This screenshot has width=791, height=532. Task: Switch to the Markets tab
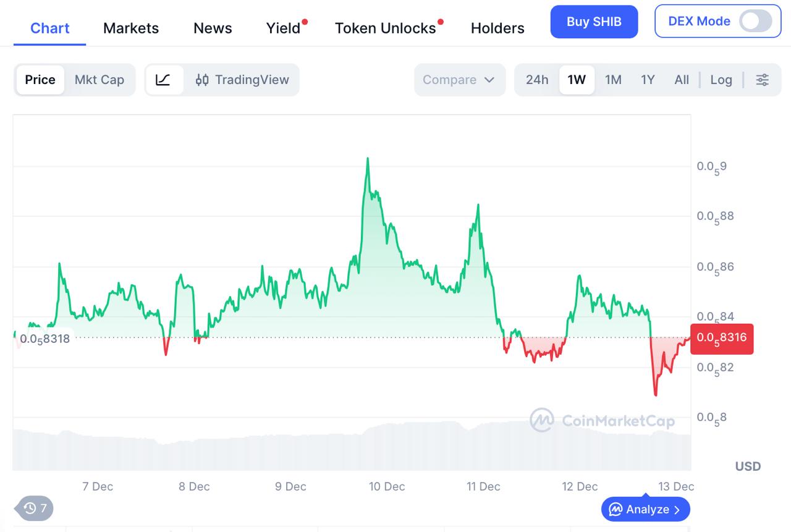tap(130, 28)
